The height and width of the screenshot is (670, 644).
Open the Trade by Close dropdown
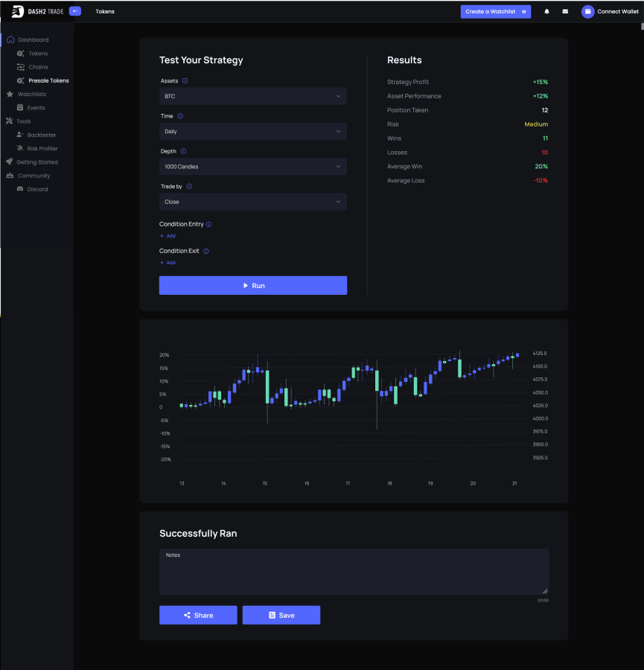[x=253, y=202]
